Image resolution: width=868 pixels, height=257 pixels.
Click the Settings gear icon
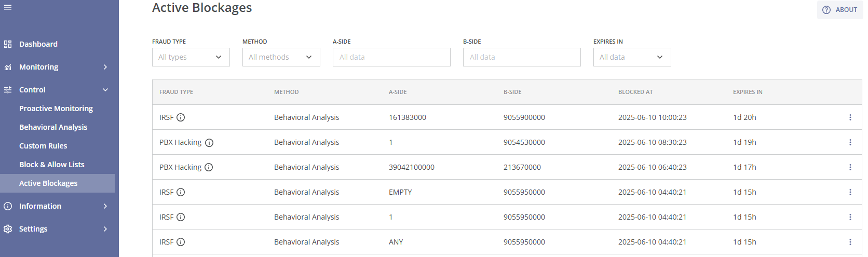pyautogui.click(x=8, y=229)
